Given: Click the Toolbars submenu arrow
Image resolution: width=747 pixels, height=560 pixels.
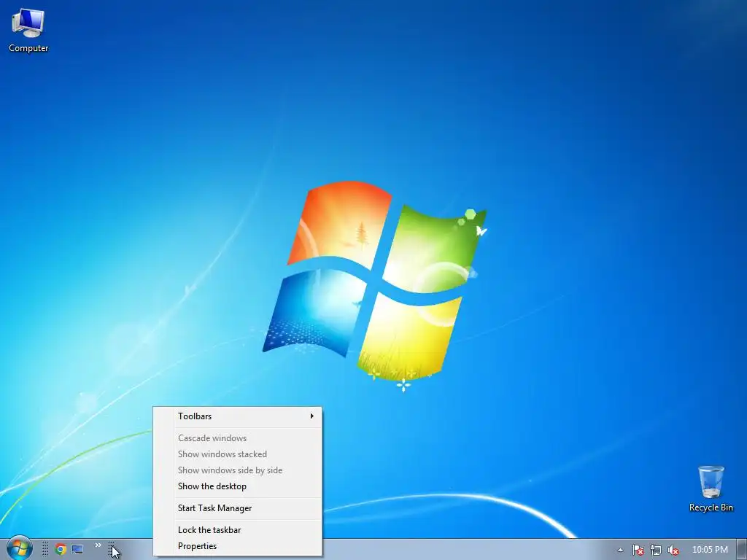Looking at the screenshot, I should tap(312, 416).
